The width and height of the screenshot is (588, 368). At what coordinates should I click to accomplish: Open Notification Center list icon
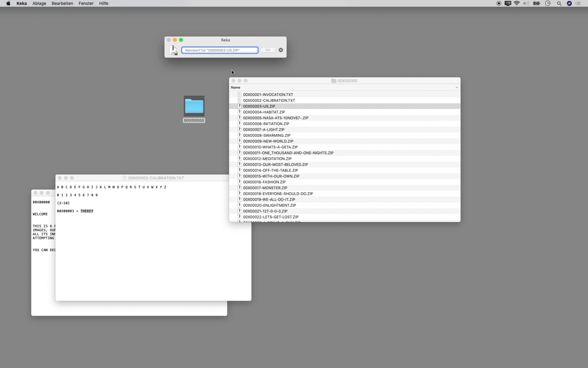coord(578,4)
